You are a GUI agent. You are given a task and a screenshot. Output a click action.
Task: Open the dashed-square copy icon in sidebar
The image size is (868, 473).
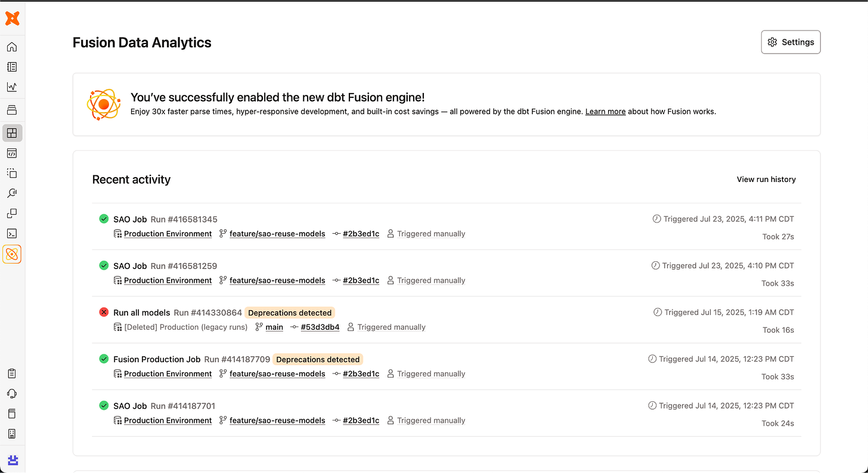12,173
